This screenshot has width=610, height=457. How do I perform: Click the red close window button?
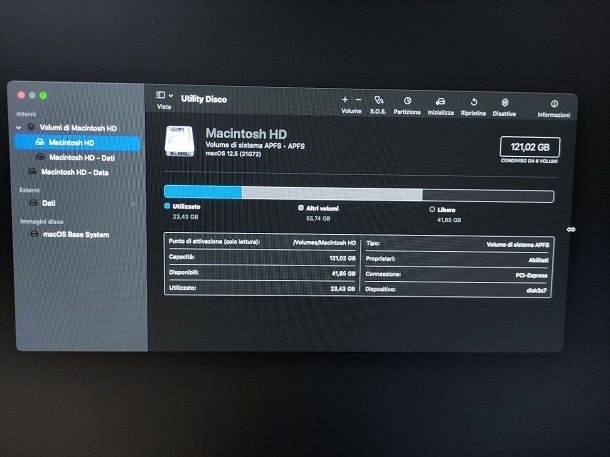pos(21,95)
